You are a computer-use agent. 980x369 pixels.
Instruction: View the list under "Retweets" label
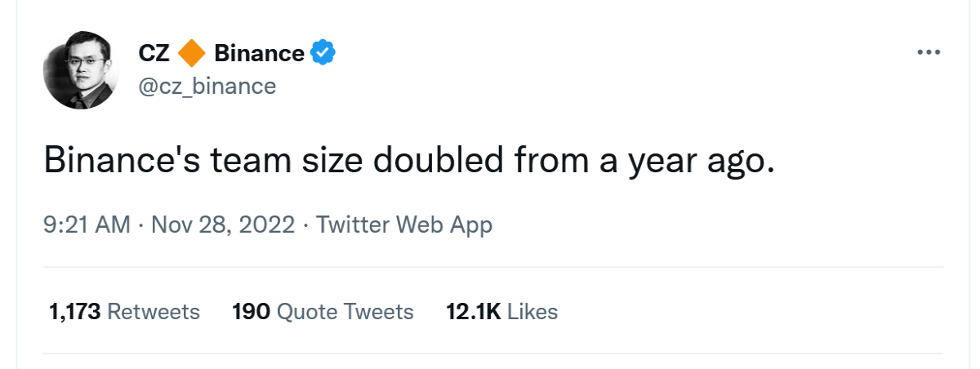[154, 312]
